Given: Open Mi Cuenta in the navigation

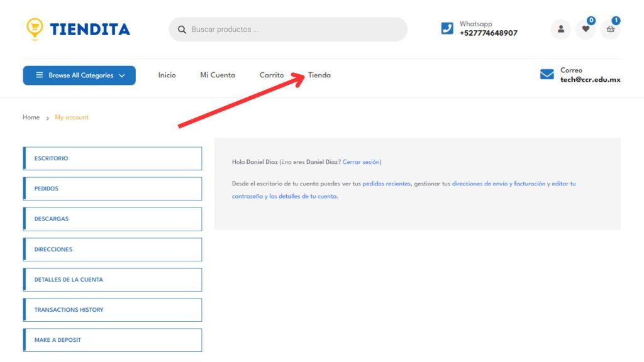Looking at the screenshot, I should (x=218, y=75).
